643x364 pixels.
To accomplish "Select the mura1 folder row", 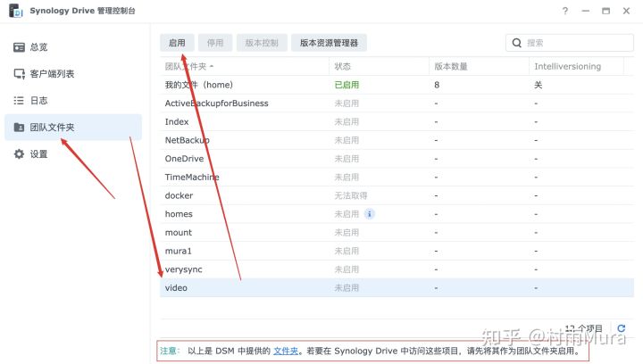I will click(x=397, y=251).
